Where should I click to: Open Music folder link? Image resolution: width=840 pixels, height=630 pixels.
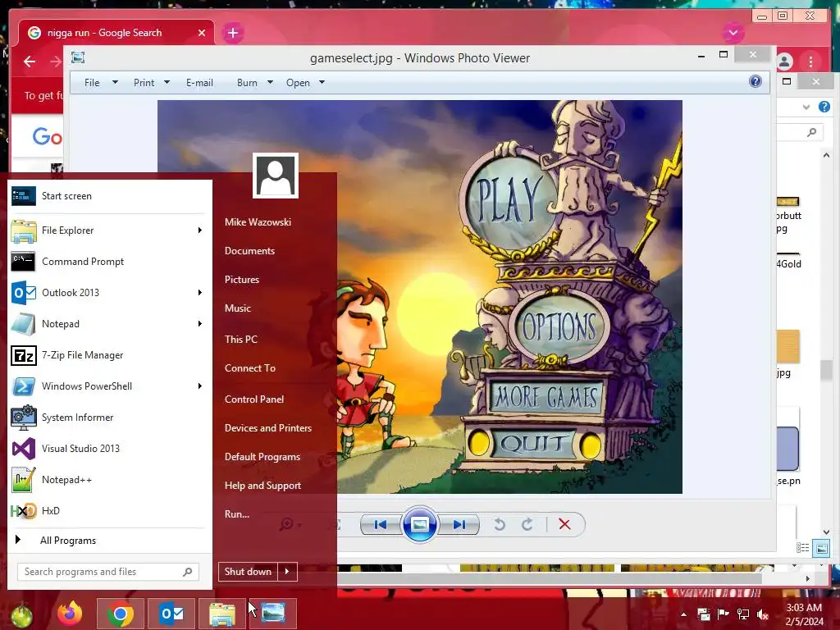click(x=238, y=308)
